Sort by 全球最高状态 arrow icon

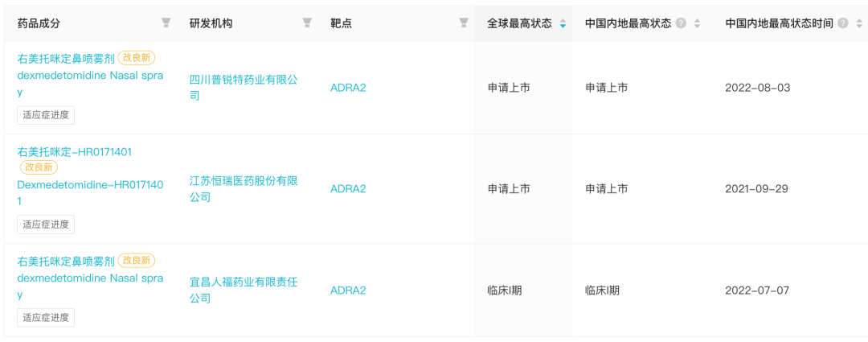click(563, 23)
